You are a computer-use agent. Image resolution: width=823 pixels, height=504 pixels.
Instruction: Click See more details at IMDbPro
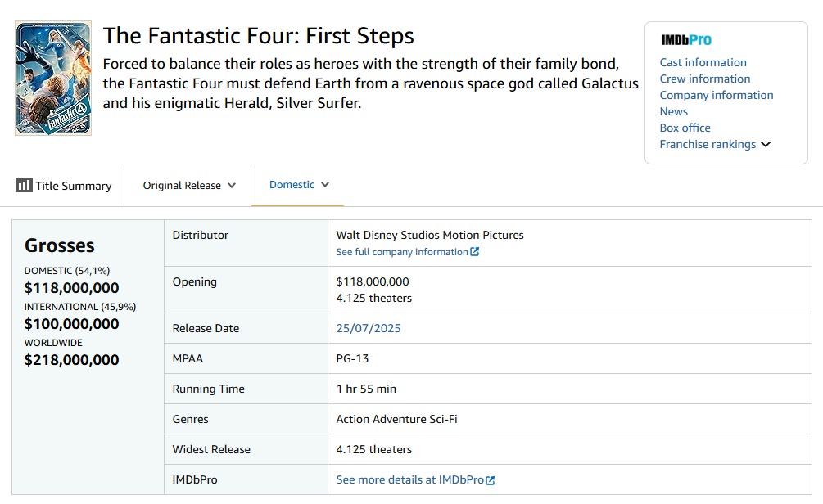(x=409, y=480)
